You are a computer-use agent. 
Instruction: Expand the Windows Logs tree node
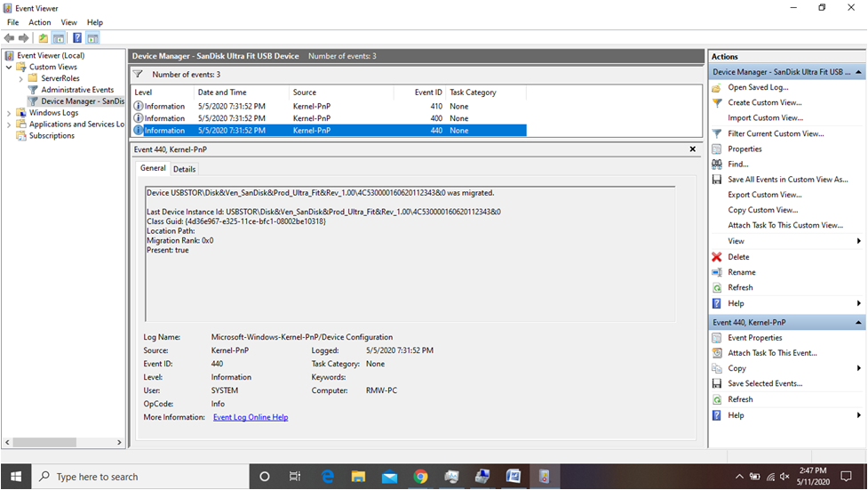[x=9, y=113]
